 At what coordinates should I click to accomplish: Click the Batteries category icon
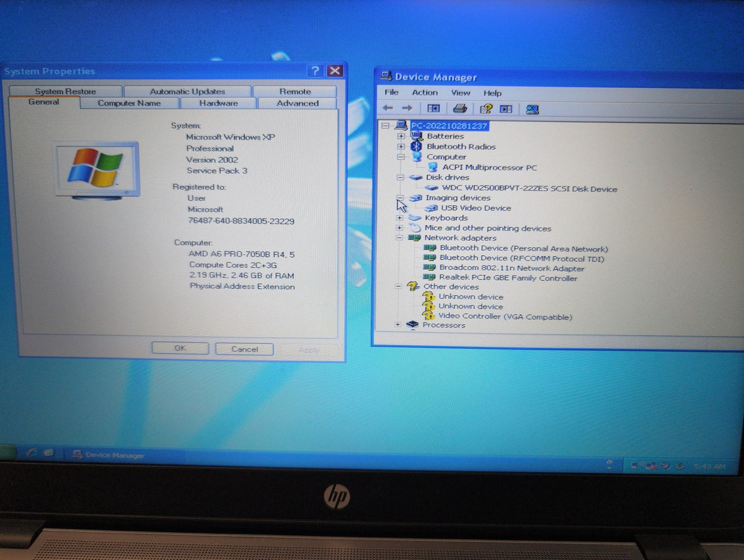417,136
